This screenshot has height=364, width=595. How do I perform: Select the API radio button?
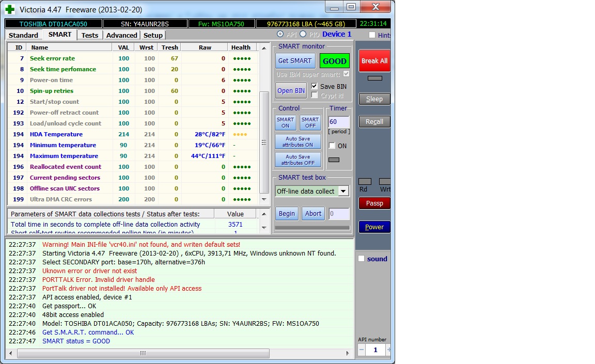tap(280, 34)
